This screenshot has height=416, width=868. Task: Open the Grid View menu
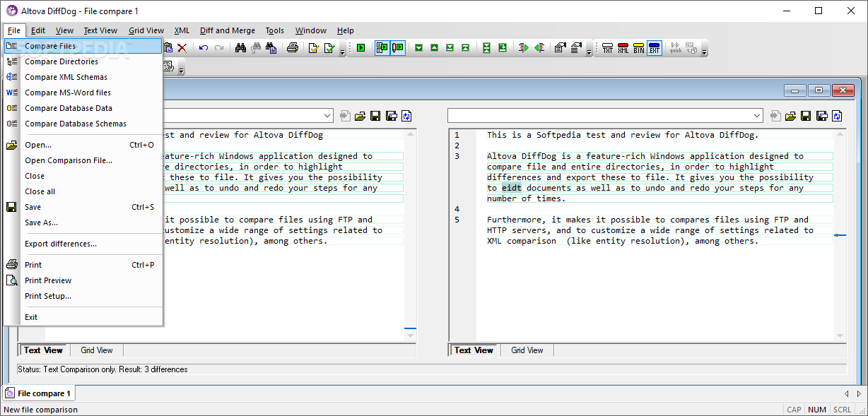(146, 30)
